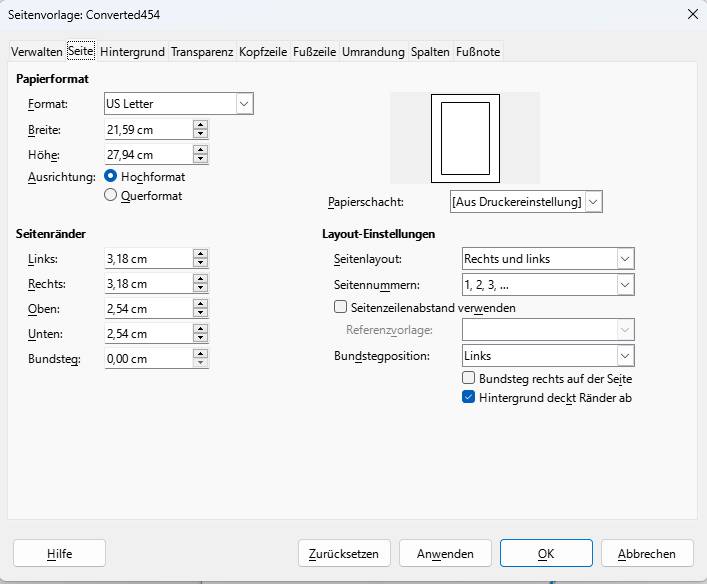The width and height of the screenshot is (707, 584).
Task: Increase Breite value with up arrow
Action: (x=201, y=125)
